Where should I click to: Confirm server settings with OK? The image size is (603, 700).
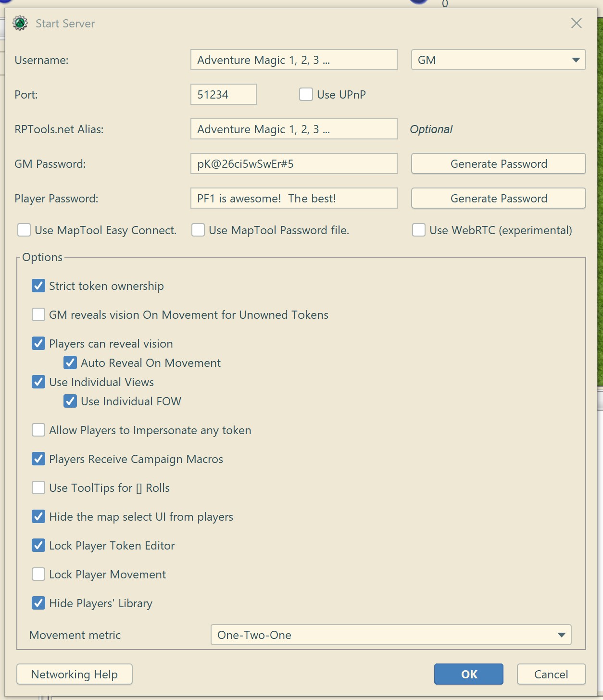[468, 674]
